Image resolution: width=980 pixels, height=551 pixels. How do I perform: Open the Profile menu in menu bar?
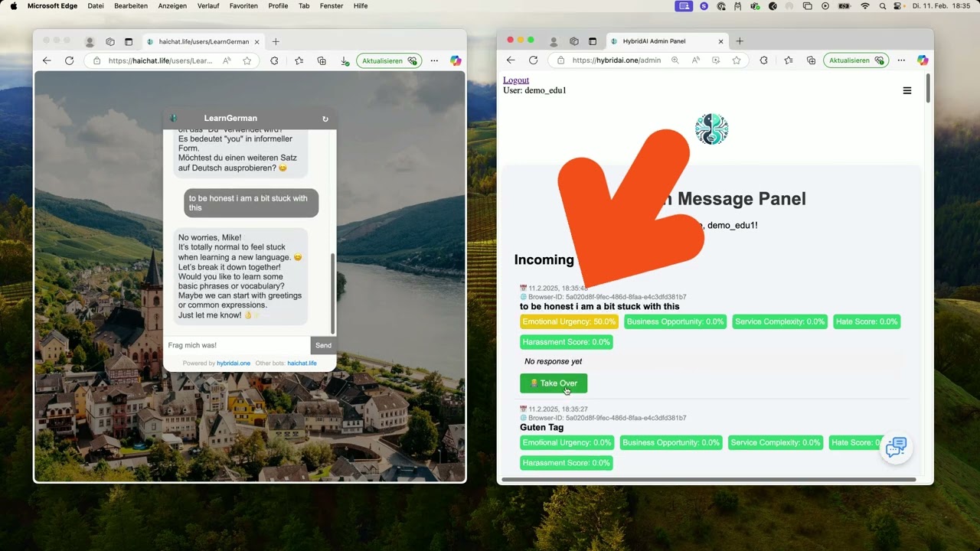[278, 5]
